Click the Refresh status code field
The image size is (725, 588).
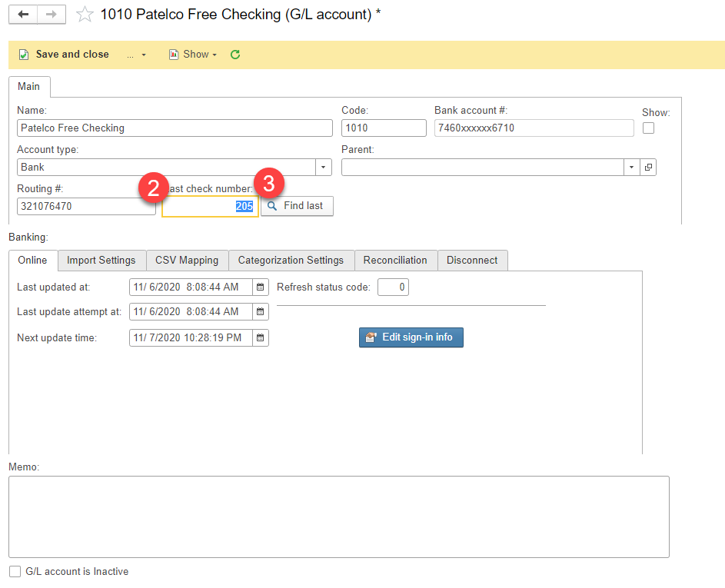pyautogui.click(x=393, y=287)
